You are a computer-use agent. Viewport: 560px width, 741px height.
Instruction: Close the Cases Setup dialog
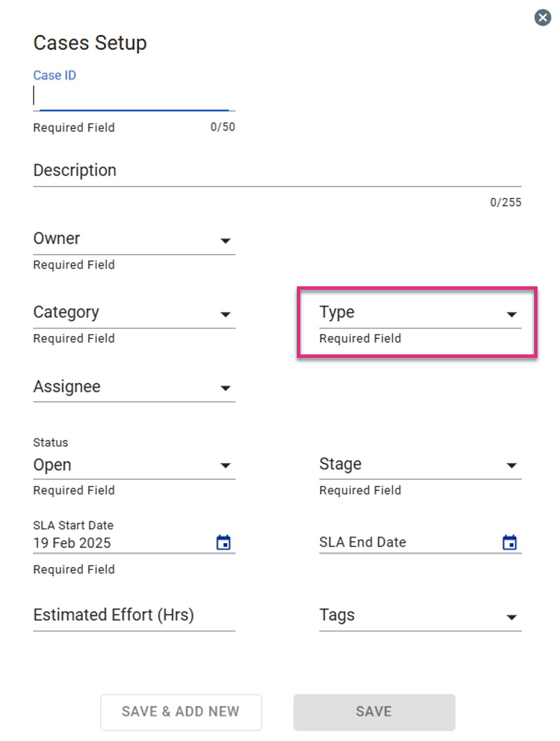pyautogui.click(x=542, y=18)
